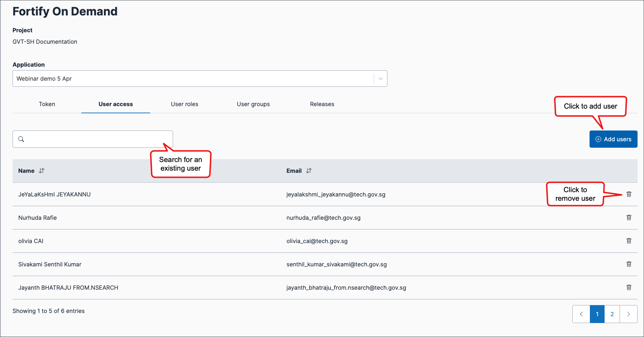This screenshot has height=337, width=644.
Task: Switch to User roles tab
Action: (185, 104)
